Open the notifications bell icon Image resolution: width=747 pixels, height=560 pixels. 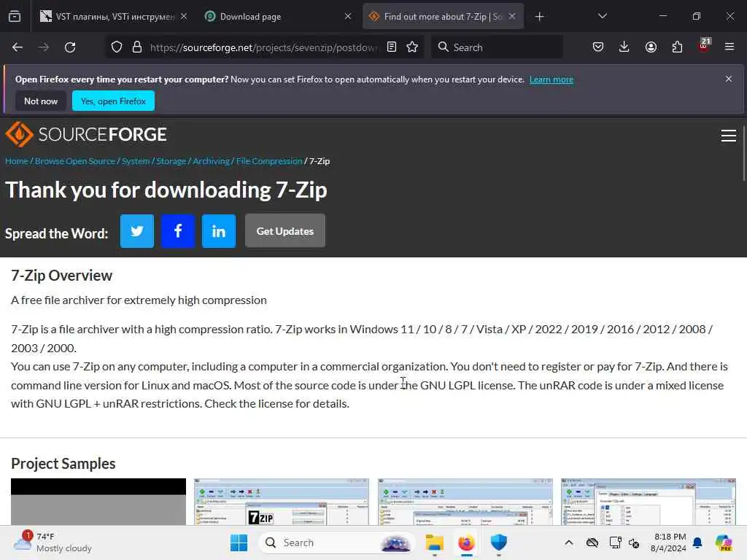pyautogui.click(x=698, y=542)
